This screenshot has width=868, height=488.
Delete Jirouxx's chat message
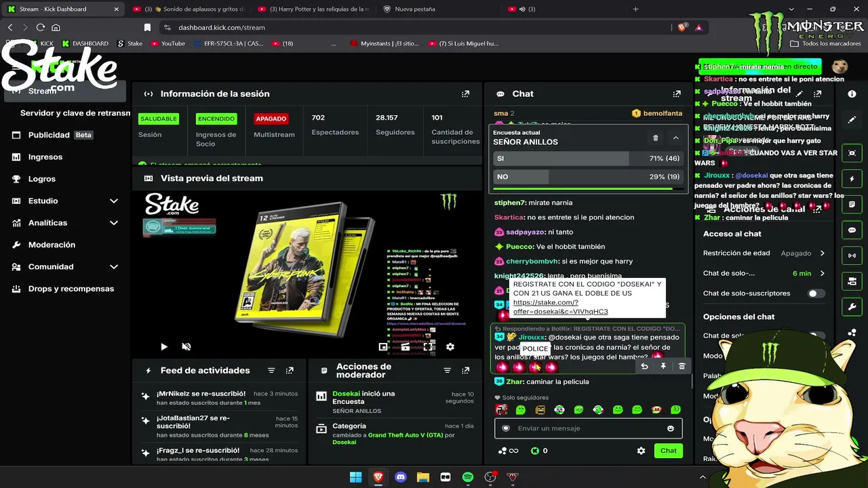pyautogui.click(x=682, y=366)
